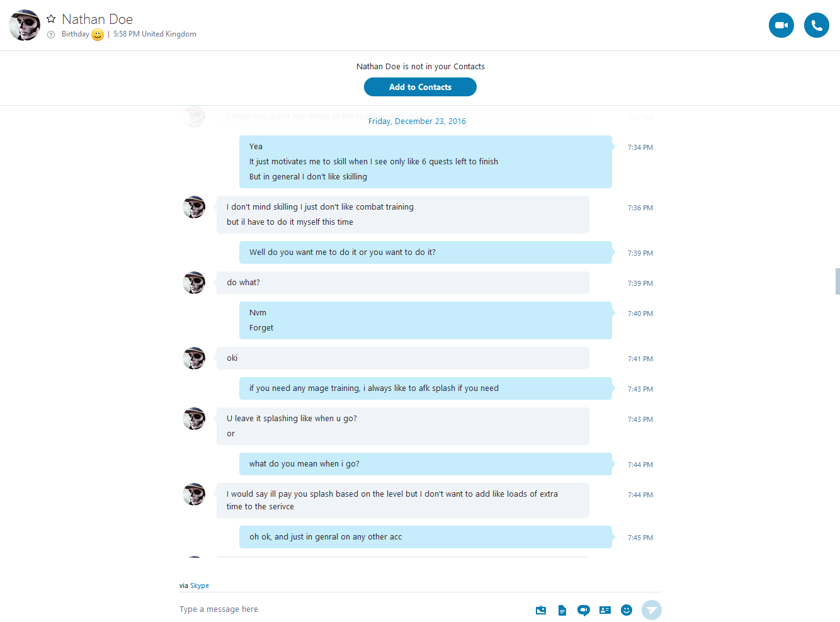840x622 pixels.
Task: Click the chat scrollbar handle
Action: coord(837,281)
